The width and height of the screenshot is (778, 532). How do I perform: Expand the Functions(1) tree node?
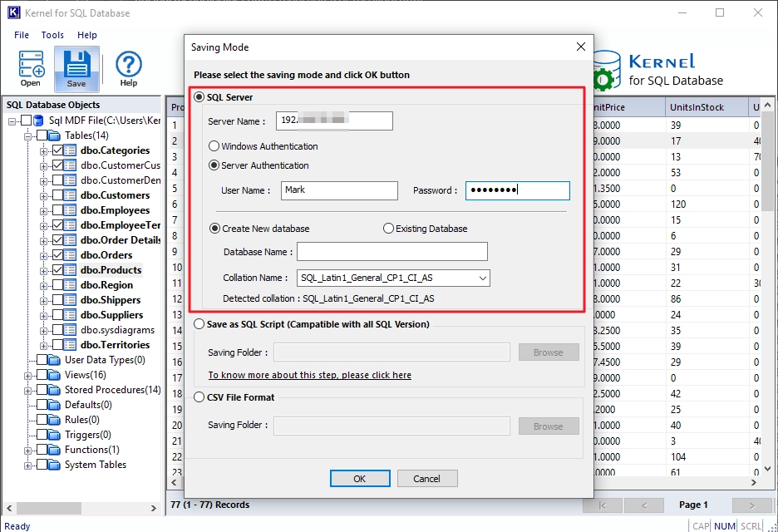27,451
